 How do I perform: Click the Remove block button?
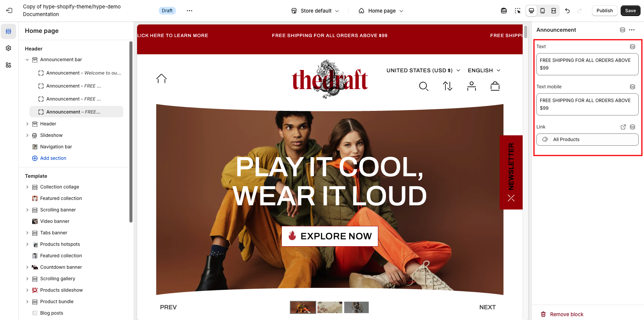[x=562, y=314]
